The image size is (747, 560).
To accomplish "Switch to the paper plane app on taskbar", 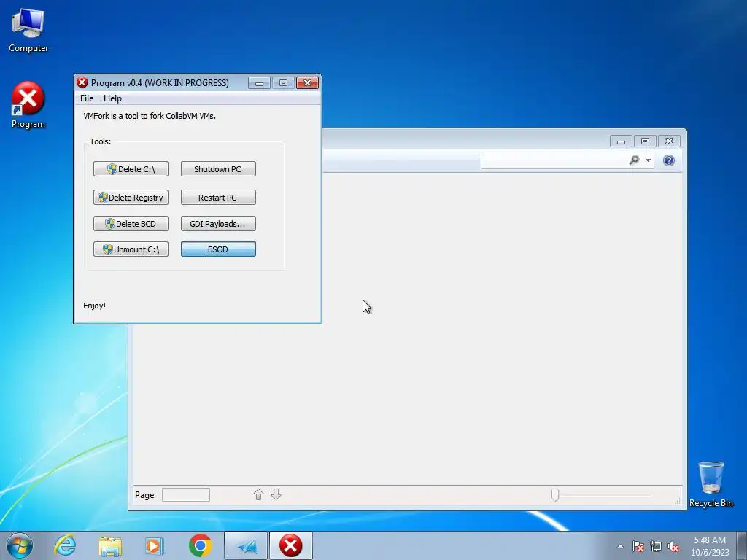I will [x=246, y=545].
